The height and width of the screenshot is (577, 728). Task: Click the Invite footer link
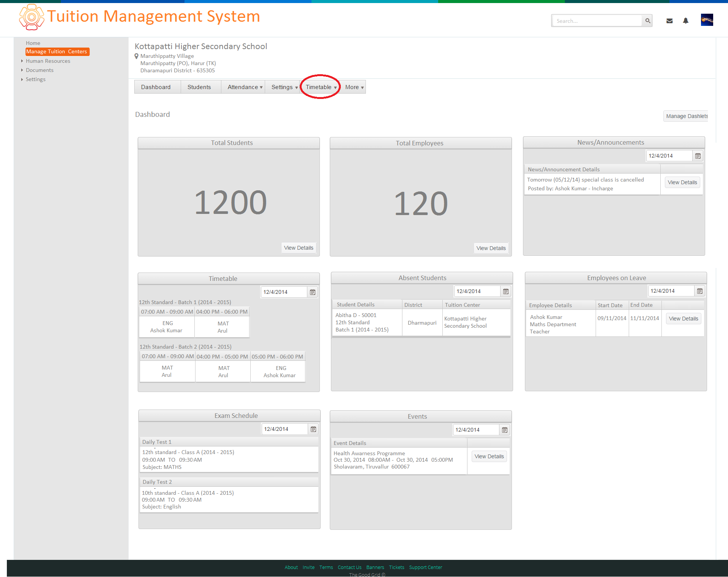point(308,567)
